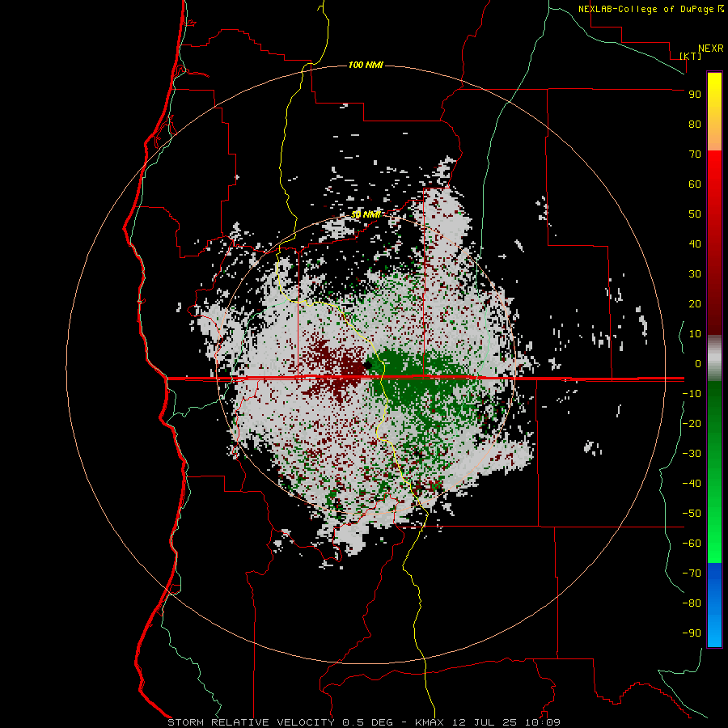Click the 0 knot scale label

[698, 364]
